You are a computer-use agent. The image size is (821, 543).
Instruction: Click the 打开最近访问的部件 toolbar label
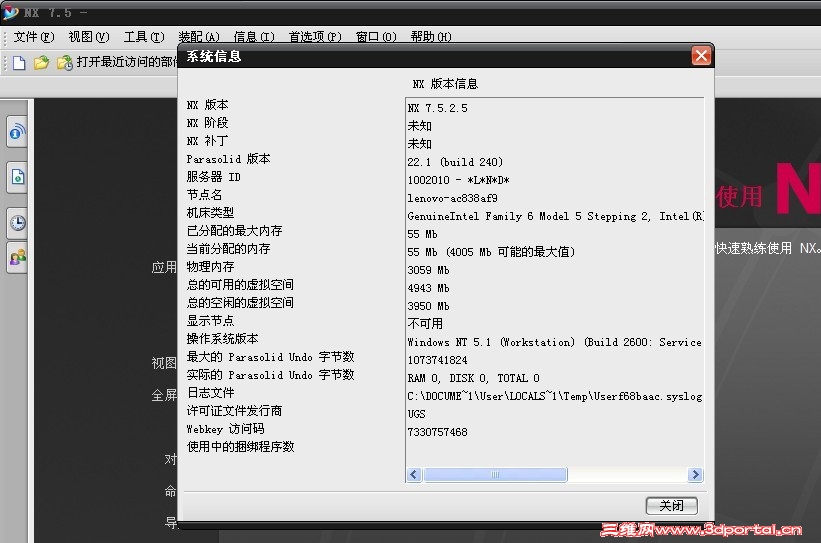[x=127, y=62]
